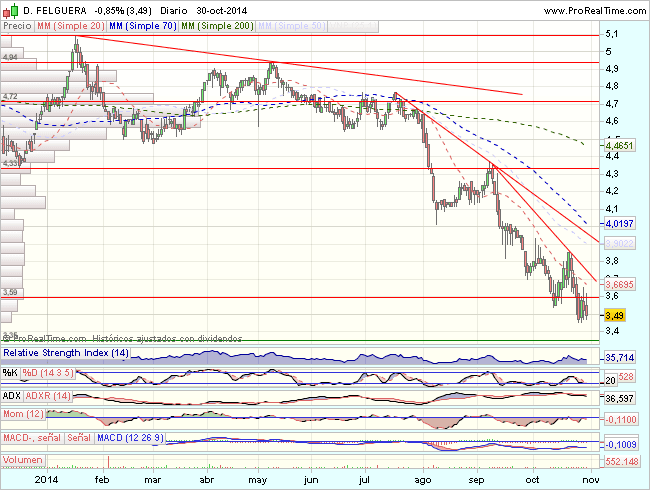
Task: Click the 4,4651 moving average price tag
Action: [x=620, y=146]
